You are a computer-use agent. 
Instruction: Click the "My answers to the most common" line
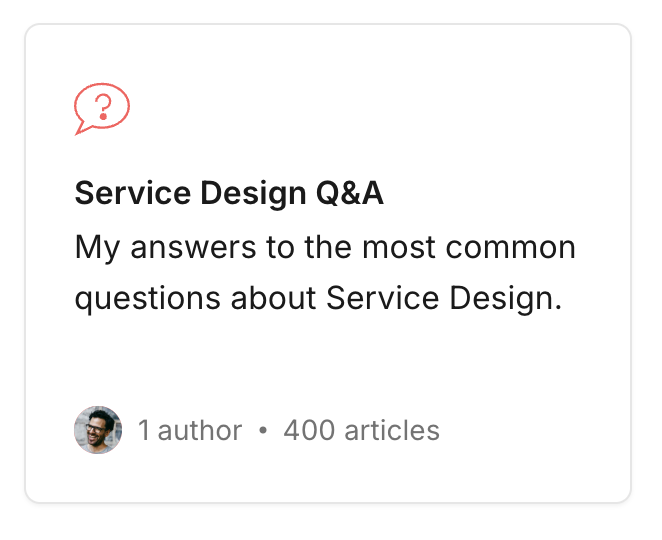tap(325, 246)
